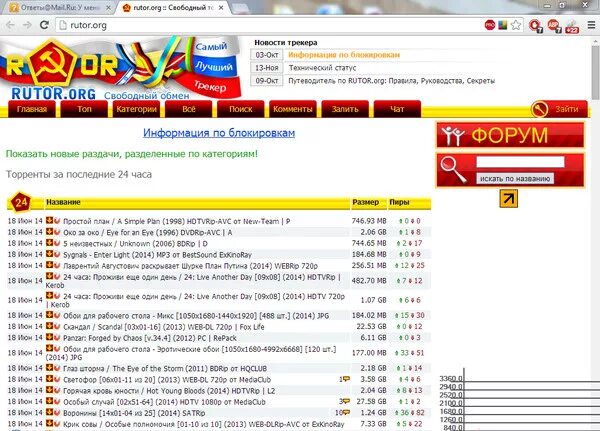Click the ФОРУМ banner button

[510, 135]
